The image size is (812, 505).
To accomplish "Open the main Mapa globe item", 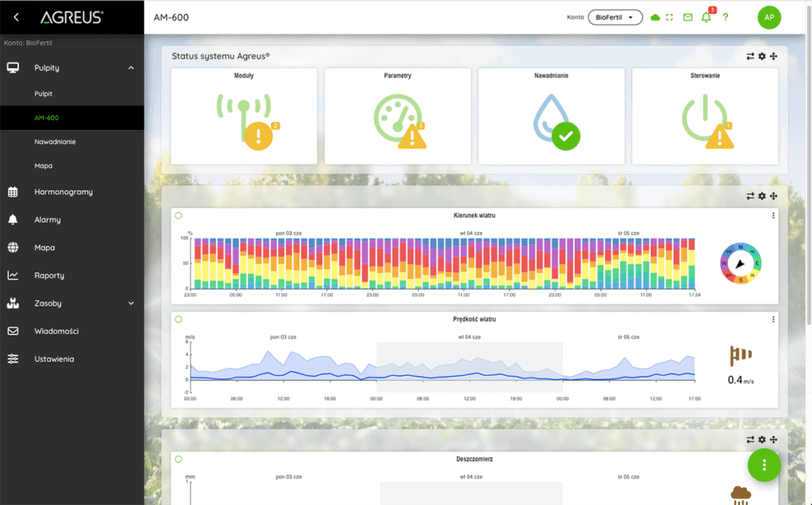I will click(44, 247).
